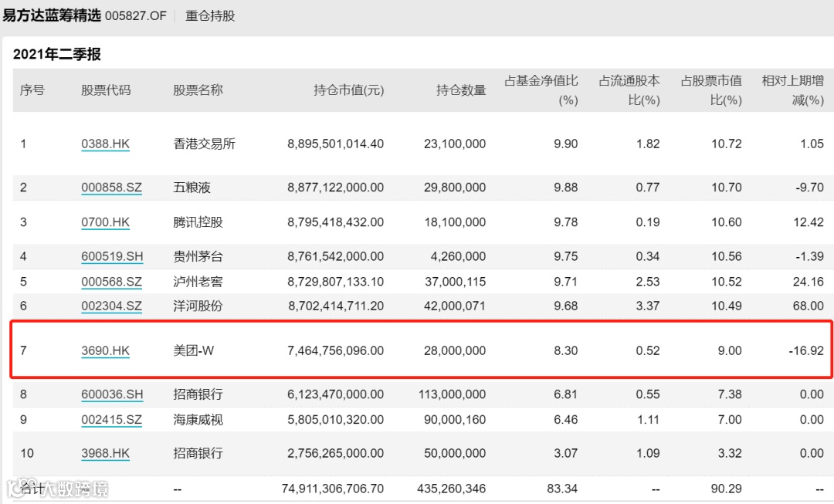Click market value 8,895,501,014.40
The image size is (834, 504).
pyautogui.click(x=336, y=144)
